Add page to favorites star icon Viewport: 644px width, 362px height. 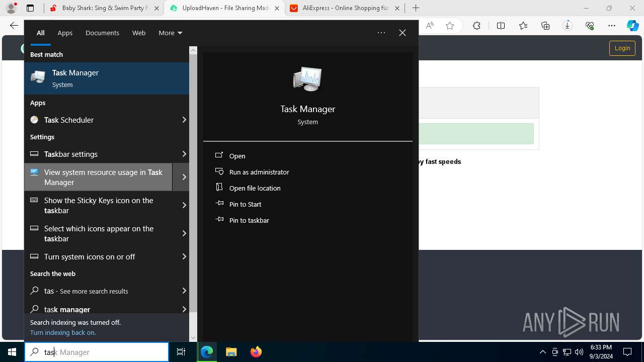(450, 26)
